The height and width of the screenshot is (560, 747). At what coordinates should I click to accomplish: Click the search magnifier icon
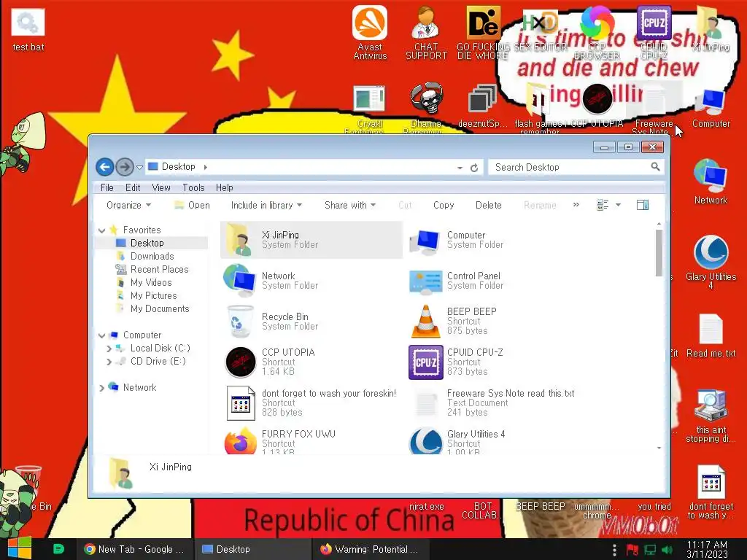point(656,167)
